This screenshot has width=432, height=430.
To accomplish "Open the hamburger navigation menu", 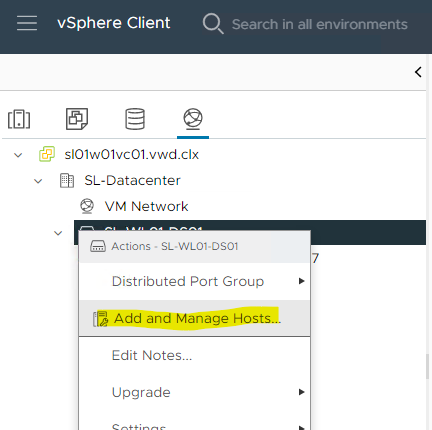I will coord(27,23).
